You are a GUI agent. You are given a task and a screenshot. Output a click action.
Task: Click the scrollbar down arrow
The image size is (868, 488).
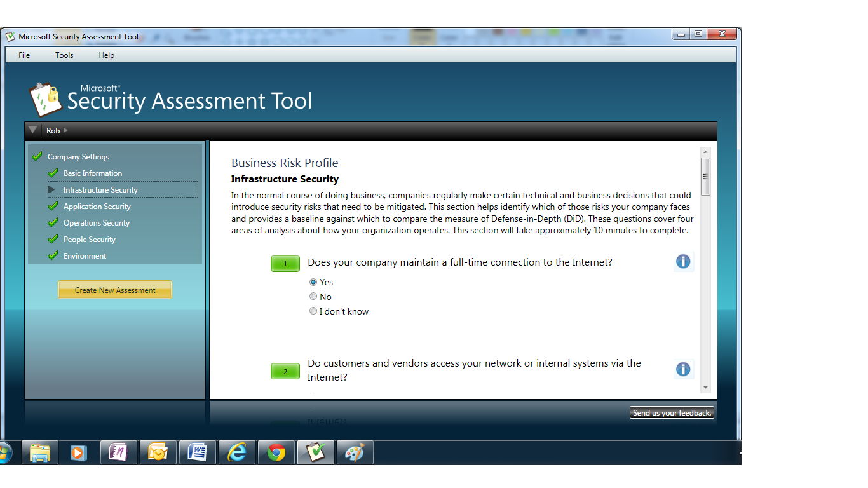[705, 388]
